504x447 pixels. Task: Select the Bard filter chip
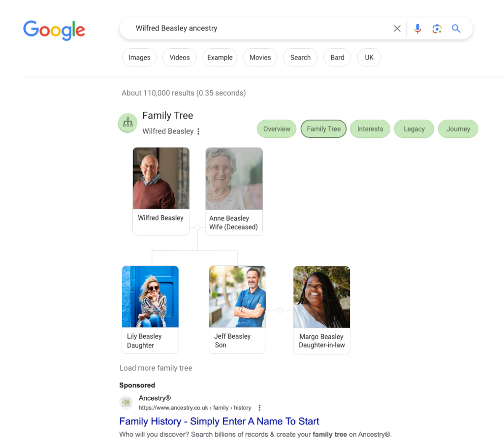(x=337, y=58)
